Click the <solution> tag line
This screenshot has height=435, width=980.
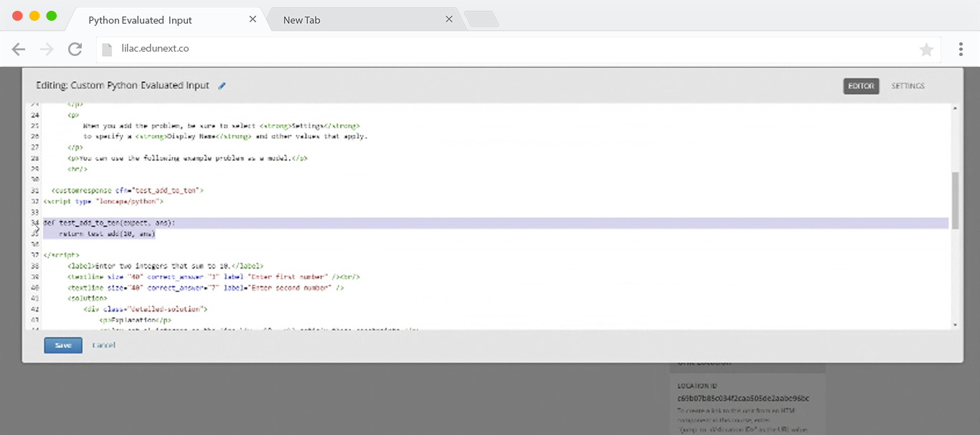[88, 298]
